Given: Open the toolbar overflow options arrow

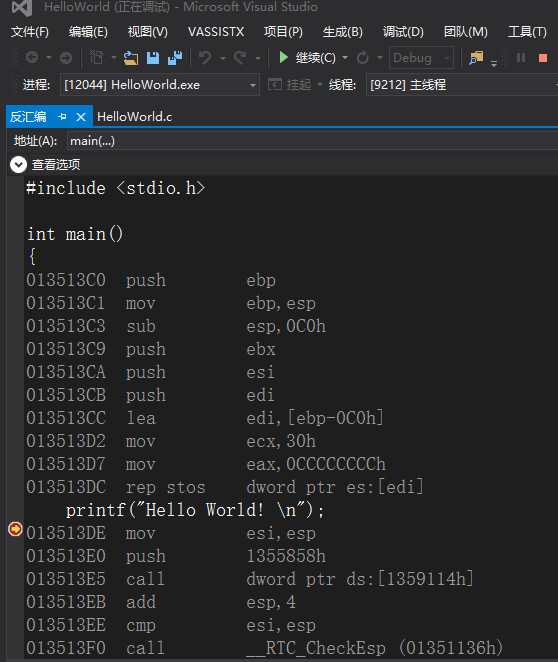Looking at the screenshot, I should point(493,63).
